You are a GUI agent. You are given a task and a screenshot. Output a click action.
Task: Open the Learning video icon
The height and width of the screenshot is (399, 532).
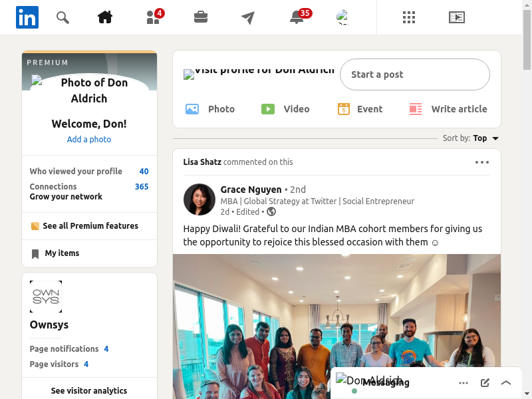coord(456,17)
